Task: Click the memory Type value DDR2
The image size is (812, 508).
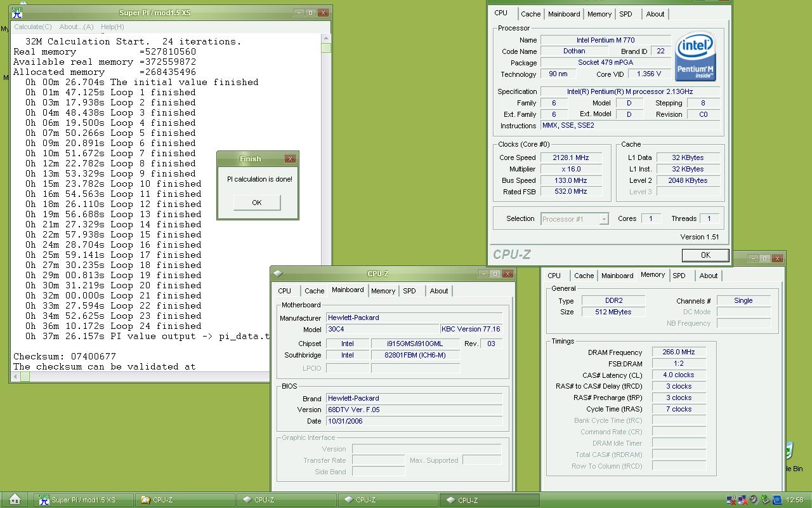Action: pyautogui.click(x=613, y=301)
